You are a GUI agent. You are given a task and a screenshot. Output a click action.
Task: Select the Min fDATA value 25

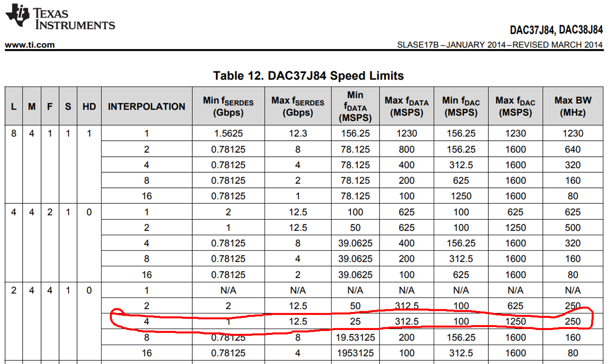pyautogui.click(x=355, y=322)
